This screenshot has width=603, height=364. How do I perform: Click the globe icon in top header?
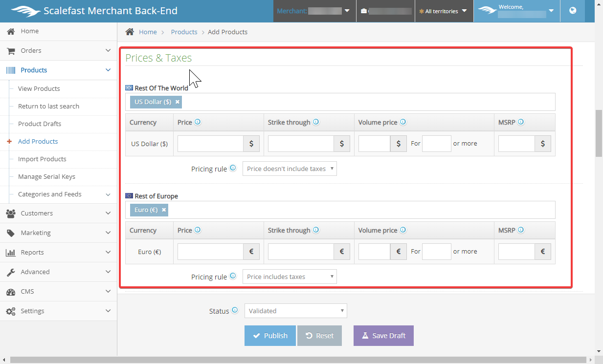click(573, 11)
